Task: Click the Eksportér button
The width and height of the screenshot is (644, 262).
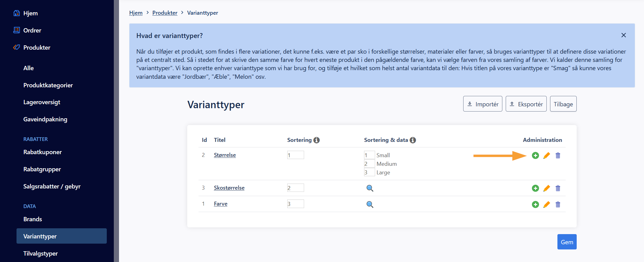Action: click(526, 104)
